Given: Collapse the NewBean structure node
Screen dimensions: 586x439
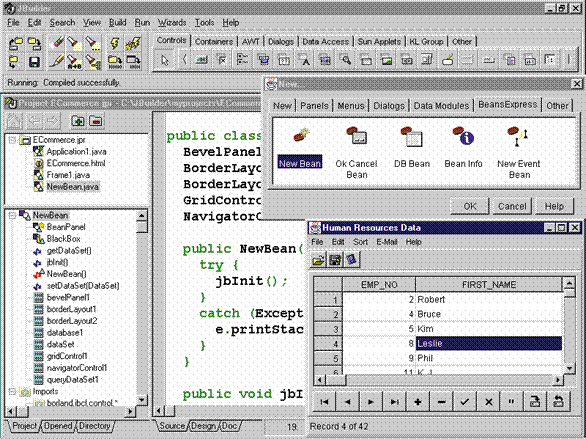Looking at the screenshot, I should click(12, 216).
